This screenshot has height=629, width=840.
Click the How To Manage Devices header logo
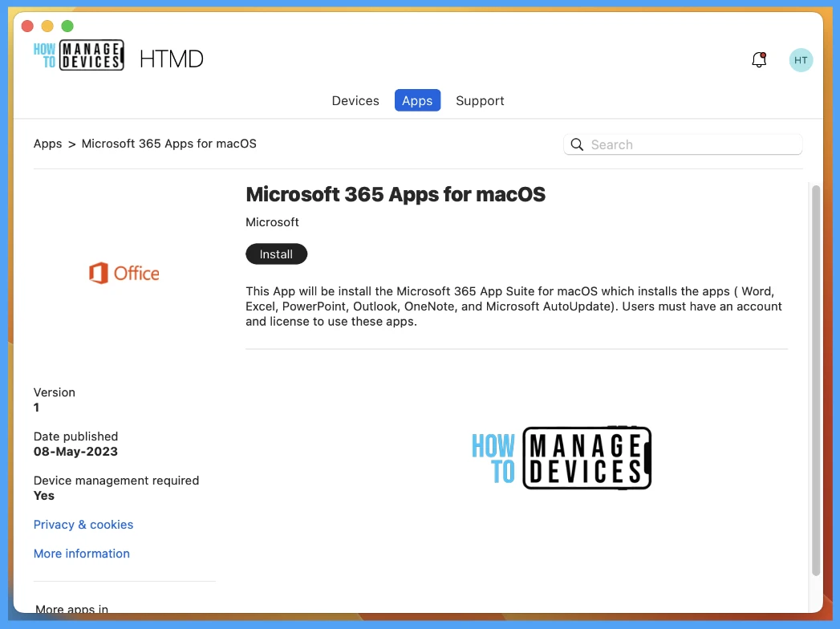[79, 55]
